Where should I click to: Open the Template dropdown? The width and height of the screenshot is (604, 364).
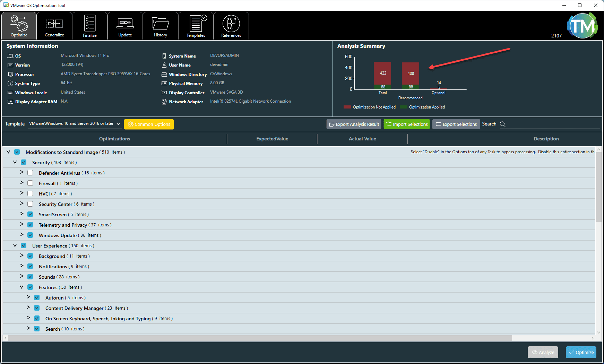[x=118, y=123]
